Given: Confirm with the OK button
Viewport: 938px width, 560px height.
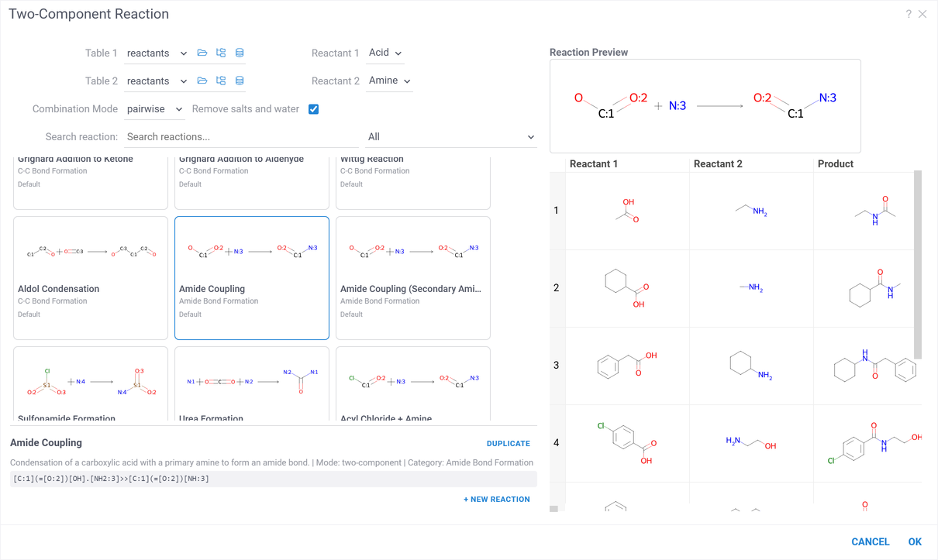Looking at the screenshot, I should pos(915,542).
